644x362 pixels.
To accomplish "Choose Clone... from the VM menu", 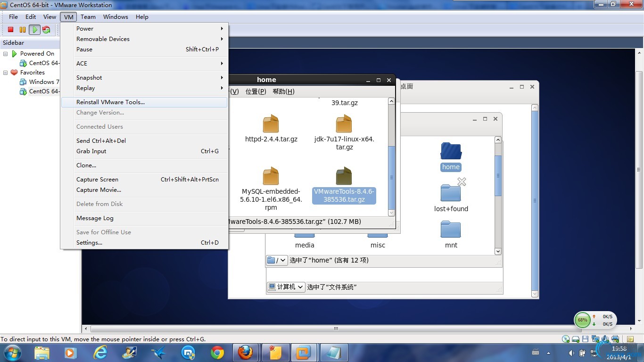I will pyautogui.click(x=144, y=165).
